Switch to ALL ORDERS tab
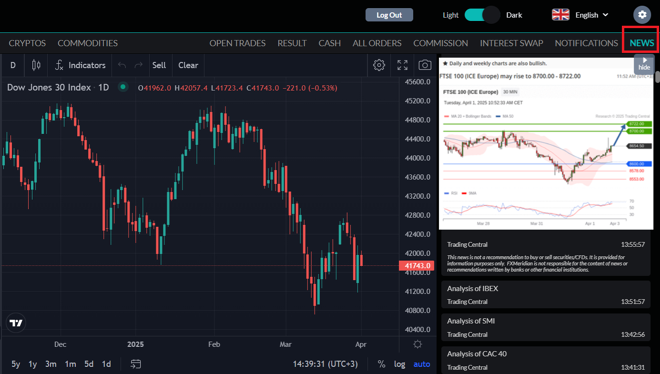The image size is (660, 374). (x=377, y=43)
